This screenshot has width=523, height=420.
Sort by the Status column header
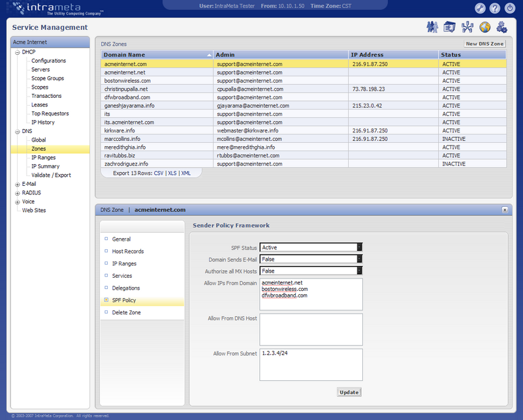[x=472, y=55]
